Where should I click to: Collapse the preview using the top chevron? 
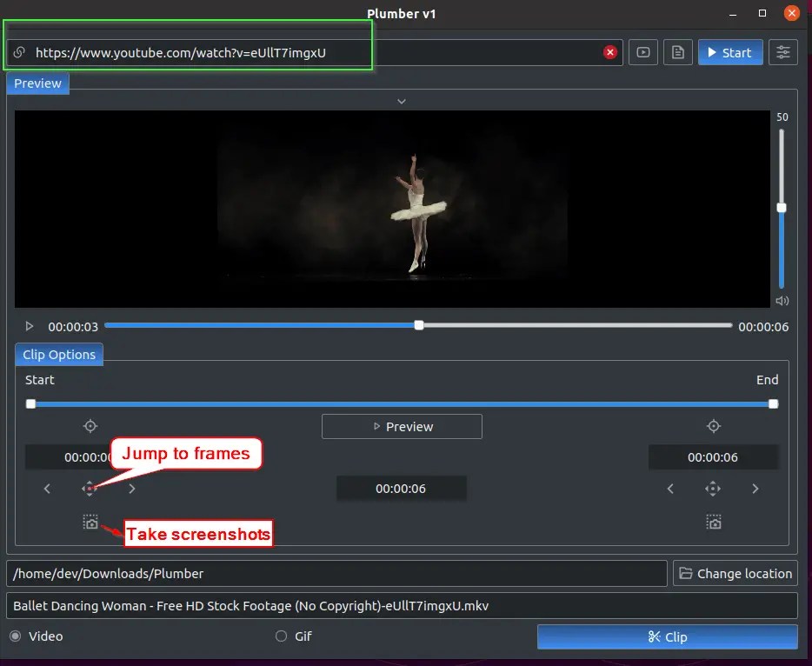click(x=402, y=101)
